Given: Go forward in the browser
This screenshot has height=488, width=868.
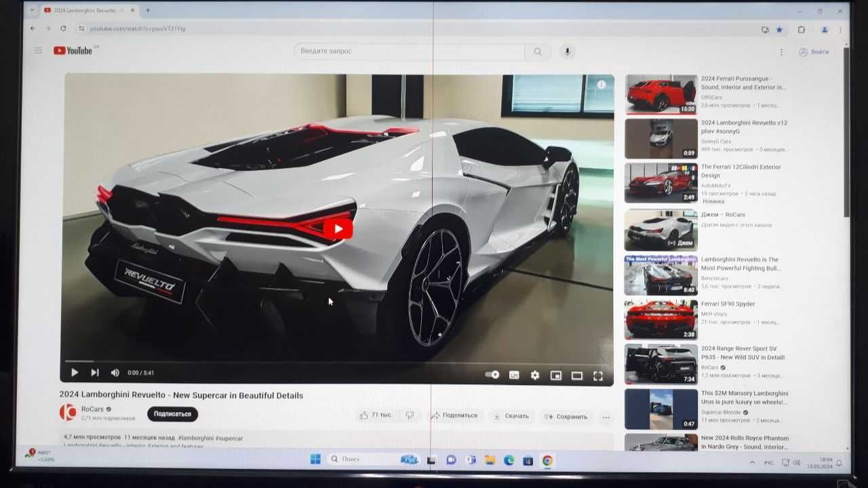Looking at the screenshot, I should (48, 28).
